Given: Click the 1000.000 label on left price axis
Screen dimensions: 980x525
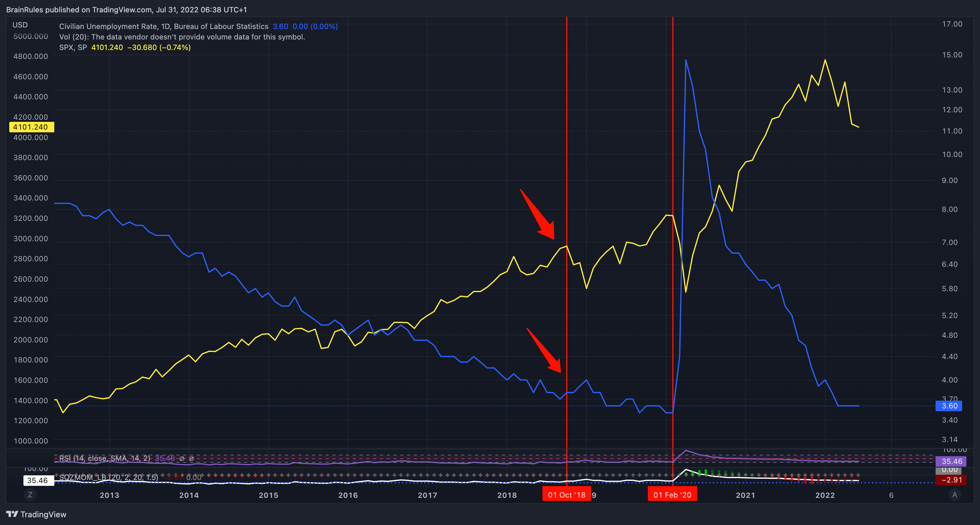Looking at the screenshot, I should pos(31,441).
